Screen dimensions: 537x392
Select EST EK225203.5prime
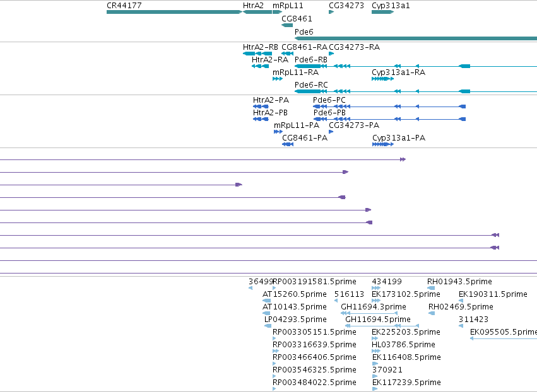click(406, 333)
